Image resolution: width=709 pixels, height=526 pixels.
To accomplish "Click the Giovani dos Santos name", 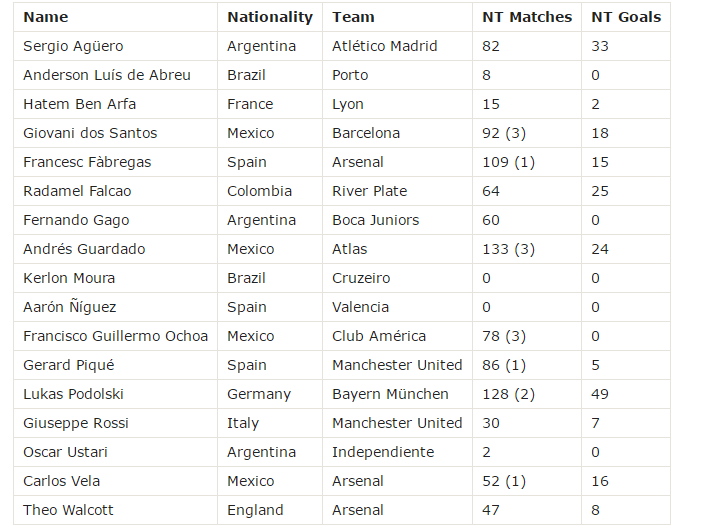I will tap(90, 133).
